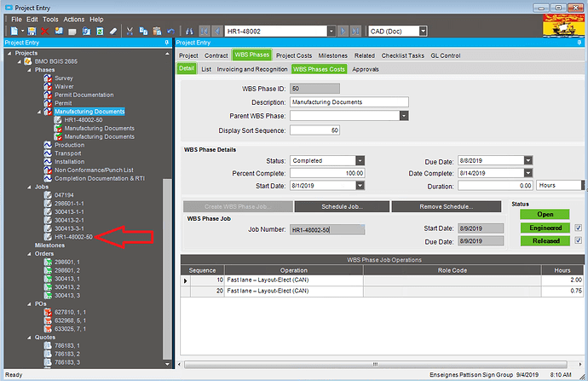
Task: Click the Schedule Job button
Action: point(342,206)
